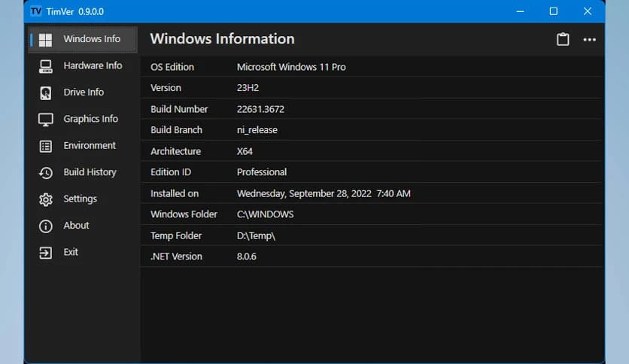Select the Exit label in the sidebar
The image size is (629, 364).
(x=71, y=252)
